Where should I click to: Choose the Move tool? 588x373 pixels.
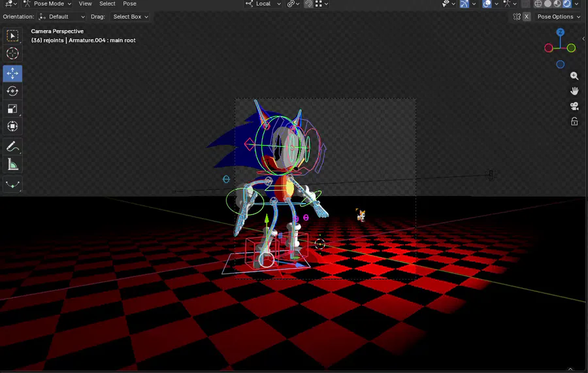pyautogui.click(x=12, y=73)
